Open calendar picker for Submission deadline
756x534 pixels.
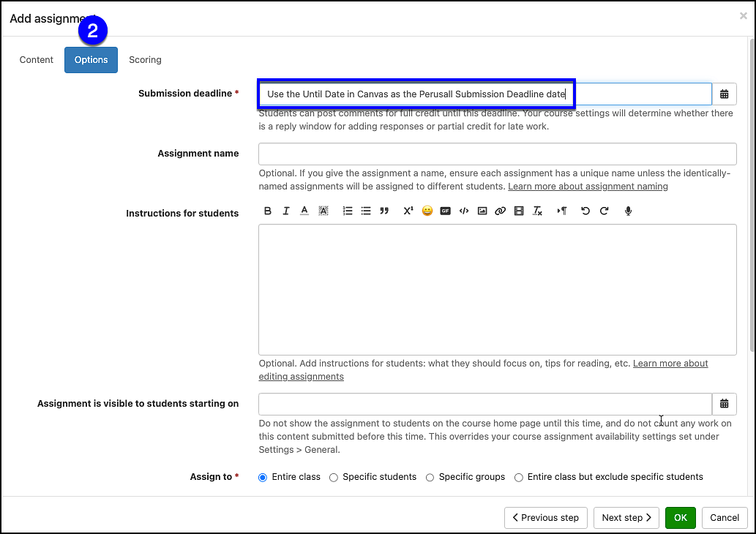tap(725, 94)
